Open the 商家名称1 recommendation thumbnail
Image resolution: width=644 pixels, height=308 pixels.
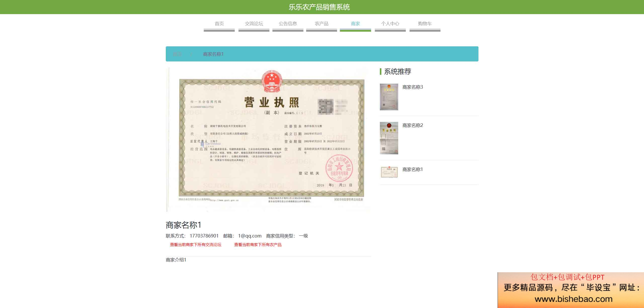[389, 172]
